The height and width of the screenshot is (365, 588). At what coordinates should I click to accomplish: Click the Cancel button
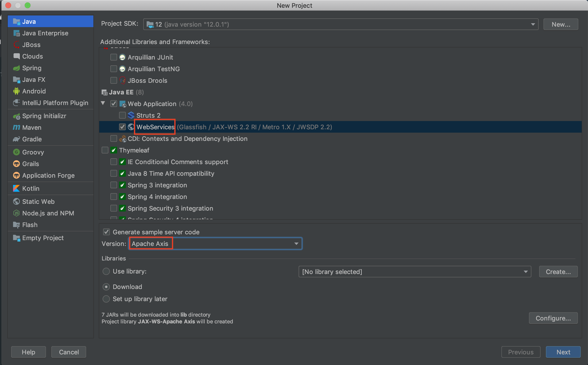[69, 352]
